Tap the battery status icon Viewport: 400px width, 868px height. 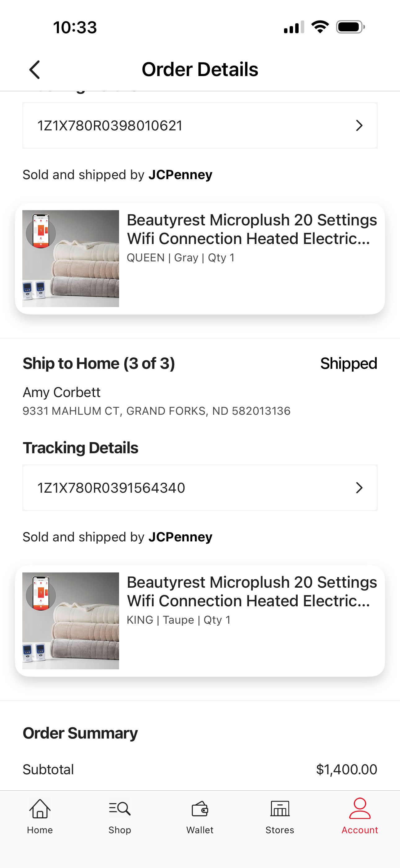coord(350,27)
